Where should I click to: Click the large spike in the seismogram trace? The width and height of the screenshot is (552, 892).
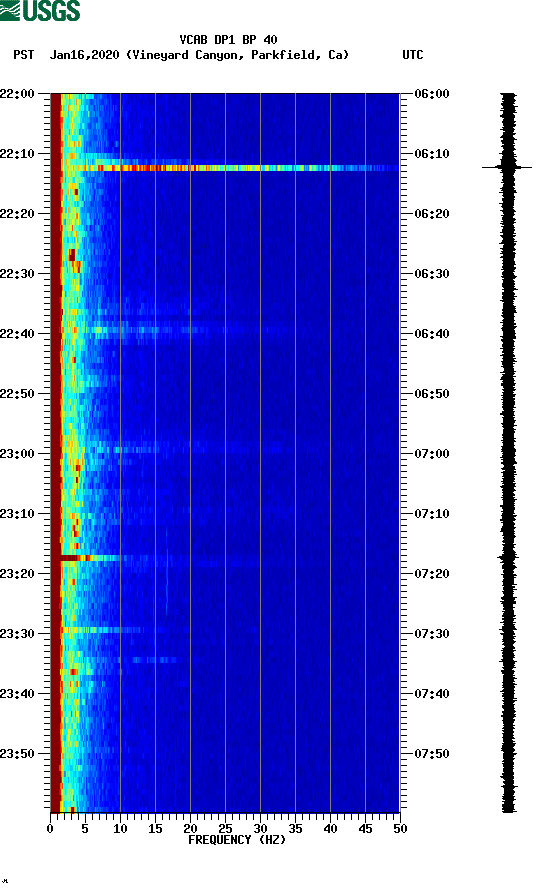[x=507, y=167]
